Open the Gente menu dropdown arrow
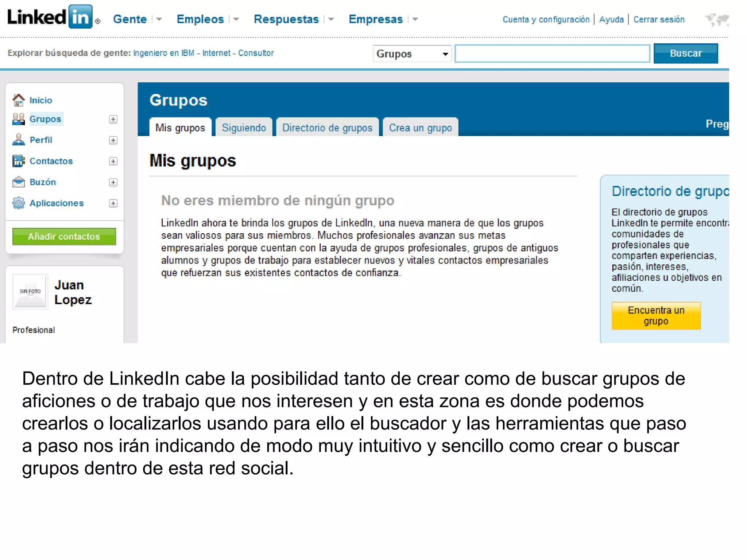This screenshot has height=560, width=747. pos(159,19)
